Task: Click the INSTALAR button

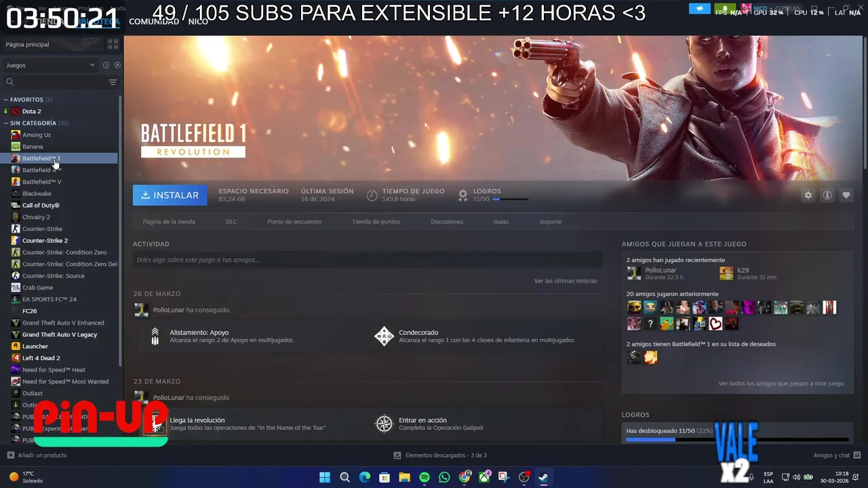Action: (170, 195)
